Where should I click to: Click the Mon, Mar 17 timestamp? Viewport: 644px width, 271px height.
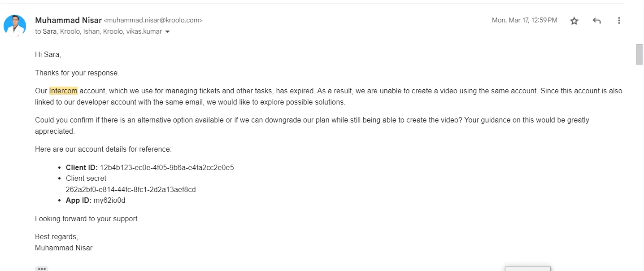point(524,20)
